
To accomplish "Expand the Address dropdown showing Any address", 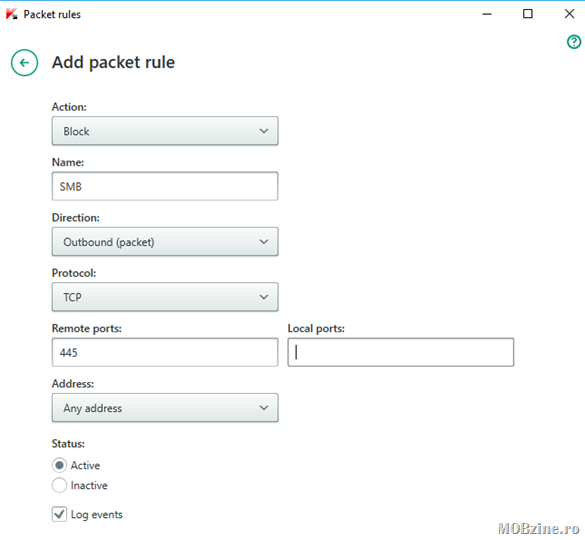I will (165, 408).
